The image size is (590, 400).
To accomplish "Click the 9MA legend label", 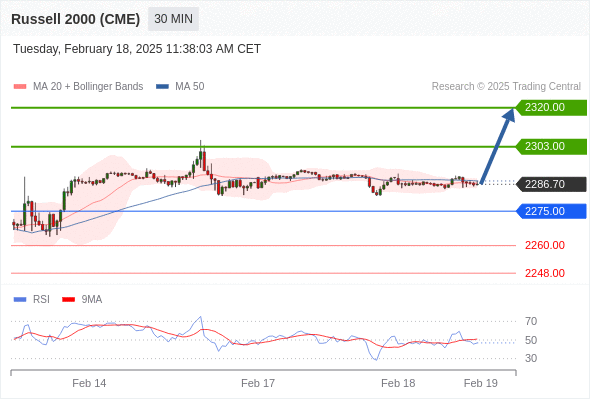I will pyautogui.click(x=92, y=300).
